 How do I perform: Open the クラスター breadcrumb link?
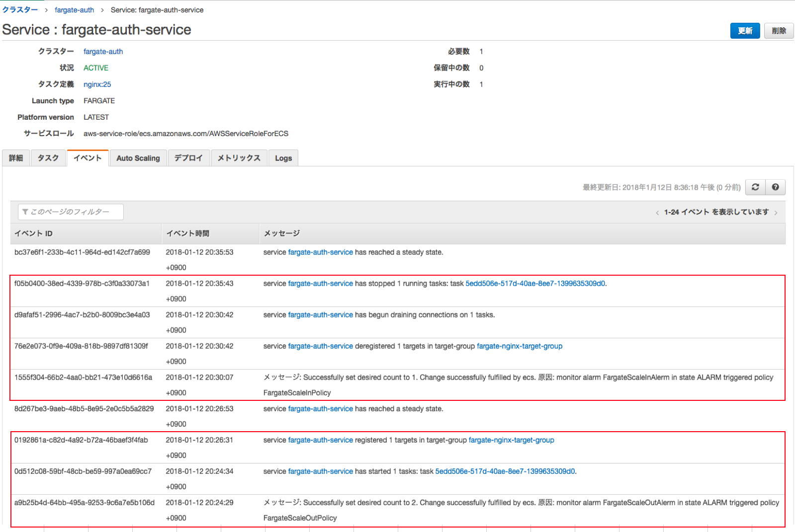tap(20, 10)
